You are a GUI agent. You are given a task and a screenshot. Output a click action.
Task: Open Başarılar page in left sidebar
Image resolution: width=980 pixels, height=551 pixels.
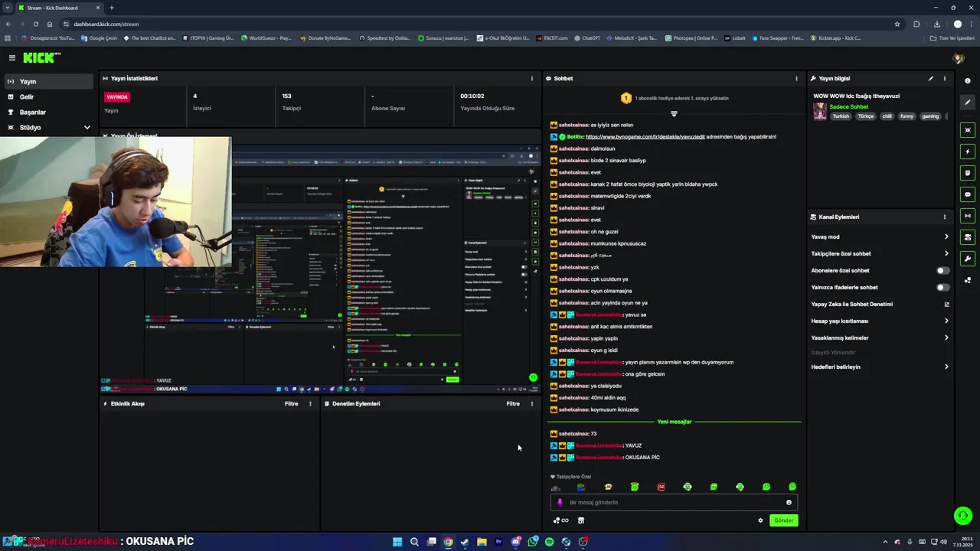[49, 112]
